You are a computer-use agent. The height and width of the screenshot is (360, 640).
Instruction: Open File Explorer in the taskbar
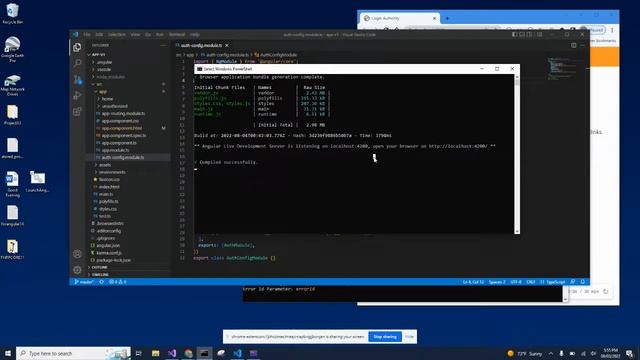tap(156, 353)
